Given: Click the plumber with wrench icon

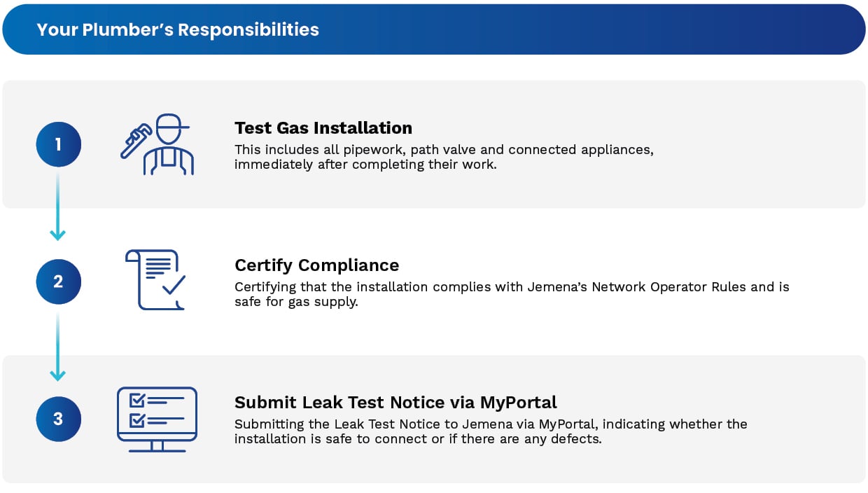Looking at the screenshot, I should [x=157, y=144].
